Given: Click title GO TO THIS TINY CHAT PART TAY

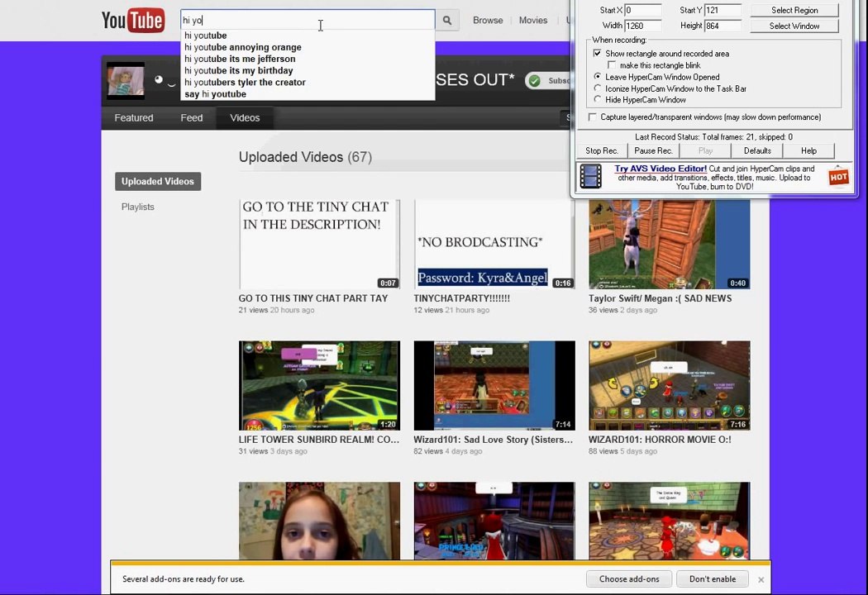Looking at the screenshot, I should [313, 298].
